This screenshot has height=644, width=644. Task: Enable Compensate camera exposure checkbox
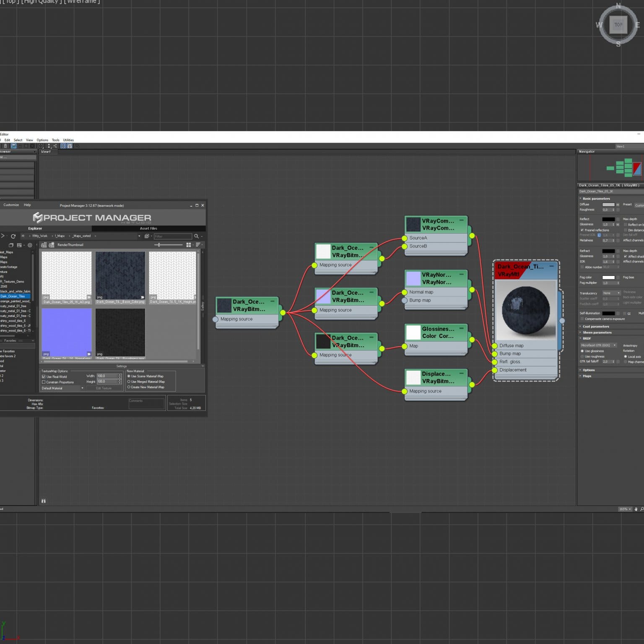click(x=581, y=319)
